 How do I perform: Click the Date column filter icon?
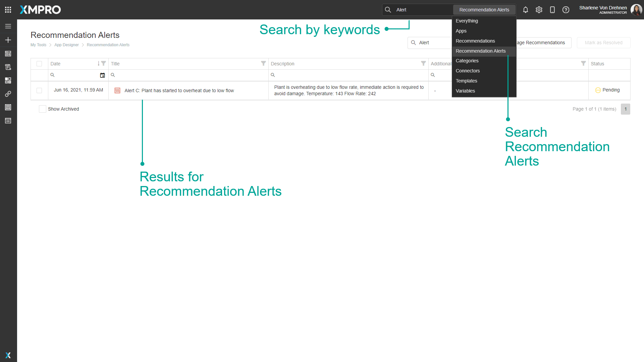point(104,63)
